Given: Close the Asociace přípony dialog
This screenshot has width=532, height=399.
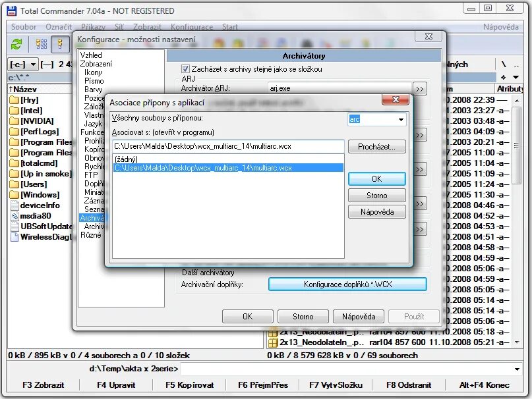Looking at the screenshot, I should [396, 99].
